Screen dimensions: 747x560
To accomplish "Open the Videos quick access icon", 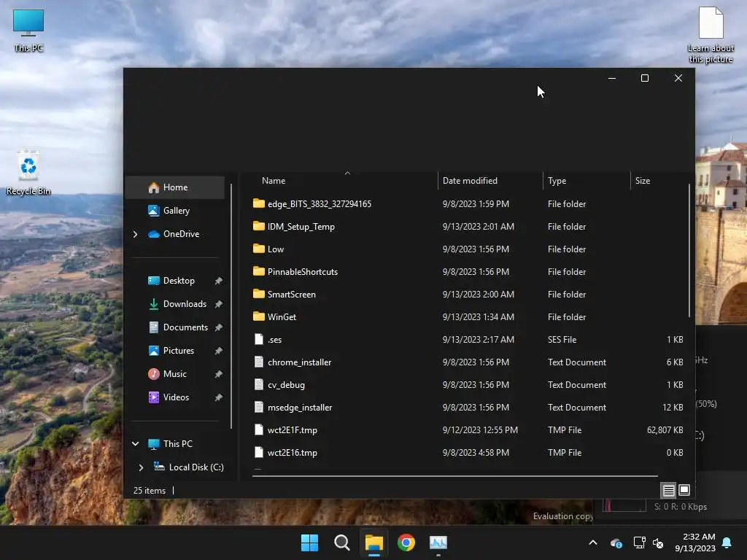I will coord(153,397).
